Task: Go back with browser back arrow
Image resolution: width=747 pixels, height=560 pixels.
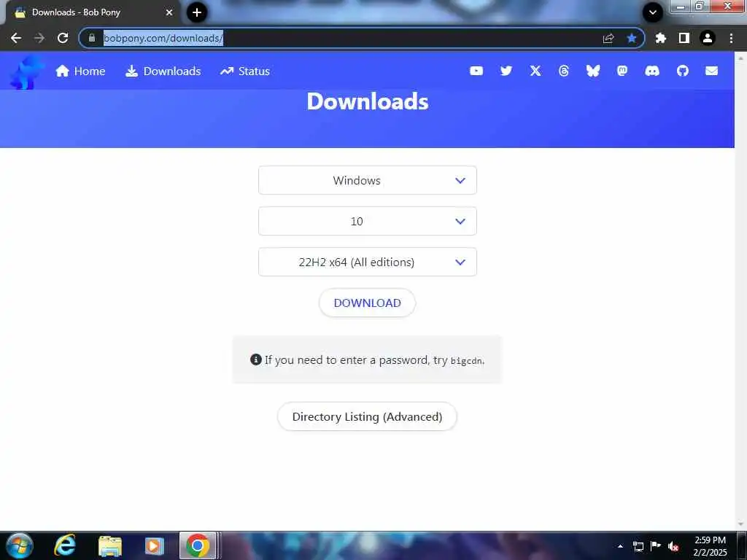Action: (16, 38)
